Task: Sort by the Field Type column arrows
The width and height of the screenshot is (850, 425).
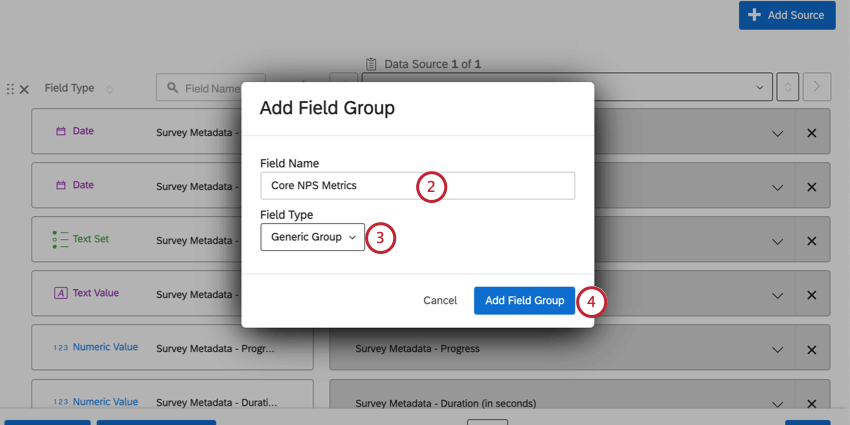Action: pyautogui.click(x=109, y=89)
